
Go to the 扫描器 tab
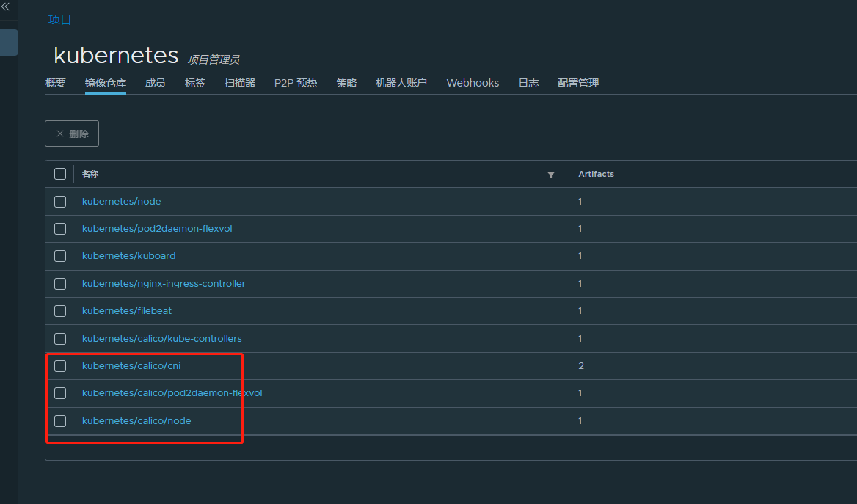tap(240, 83)
